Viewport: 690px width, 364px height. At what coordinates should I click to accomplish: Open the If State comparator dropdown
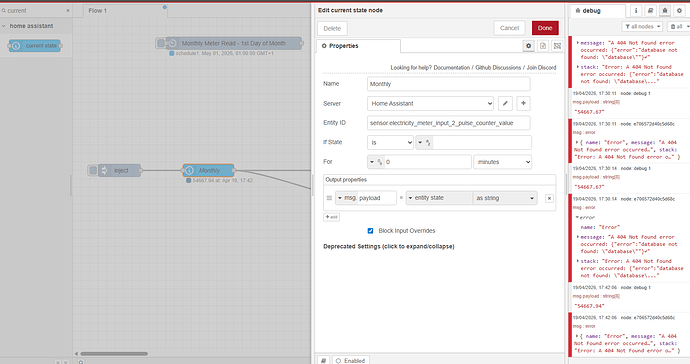click(x=390, y=142)
